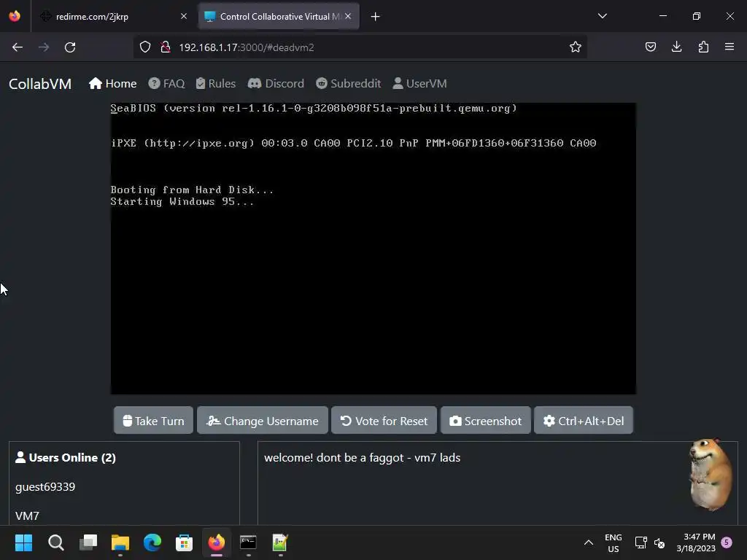Click the insecure connection lock icon
The width and height of the screenshot is (747, 560).
[166, 47]
